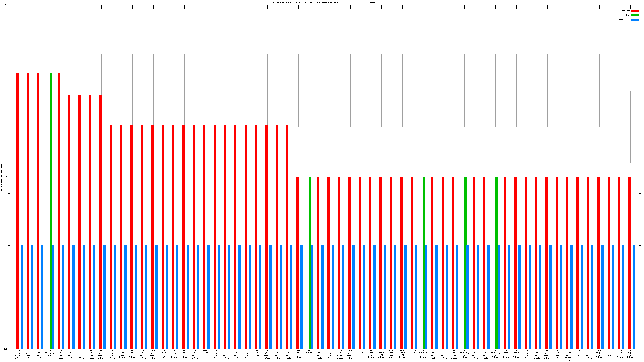Click the 1ff.iadb.isipp.com axis label
The image size is (644, 362).
click(x=360, y=354)
